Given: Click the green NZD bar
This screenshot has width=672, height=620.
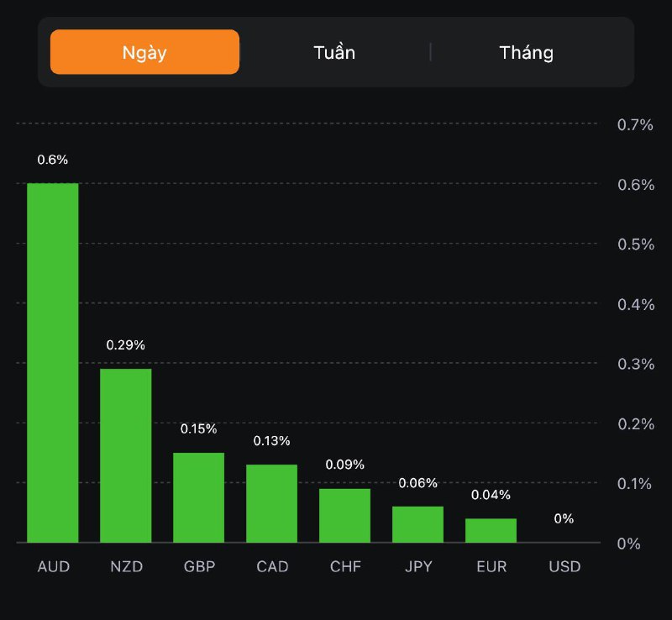Looking at the screenshot, I should [126, 455].
